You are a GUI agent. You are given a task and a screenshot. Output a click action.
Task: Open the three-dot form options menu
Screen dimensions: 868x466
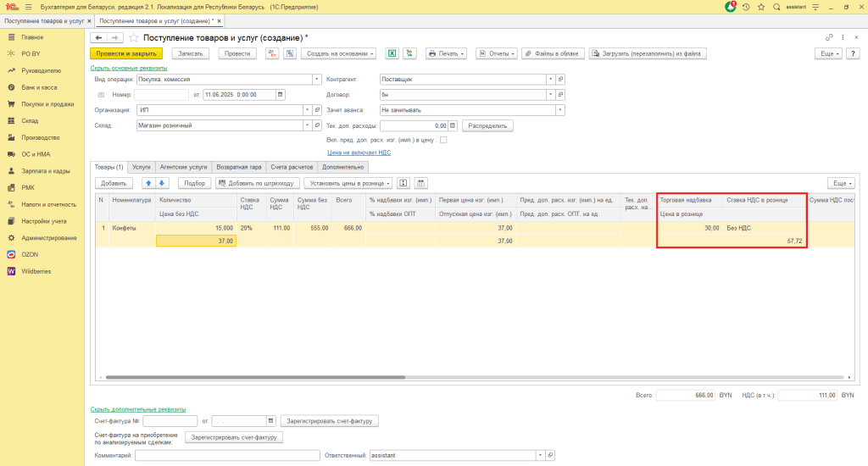[843, 37]
